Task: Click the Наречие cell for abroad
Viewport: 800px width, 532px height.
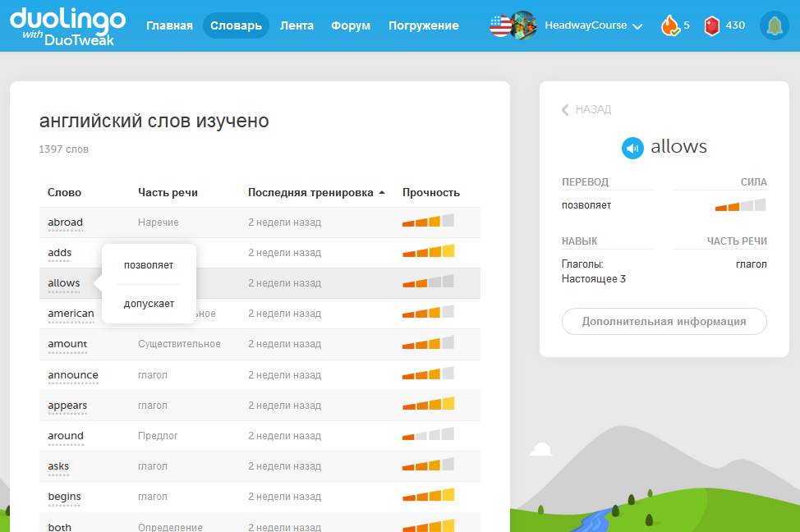Action: (x=159, y=222)
